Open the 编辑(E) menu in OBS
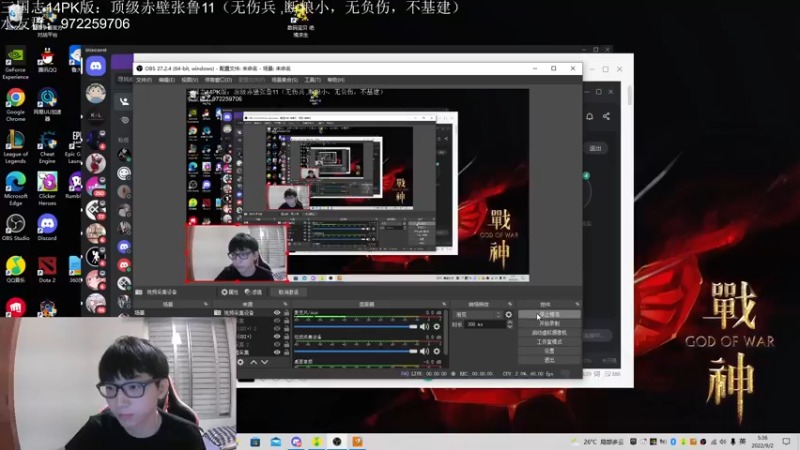Screen dimensions: 800x450 [x=166, y=80]
